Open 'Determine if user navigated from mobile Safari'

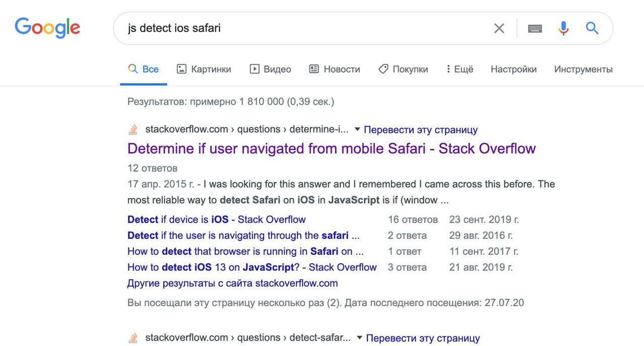coord(332,149)
